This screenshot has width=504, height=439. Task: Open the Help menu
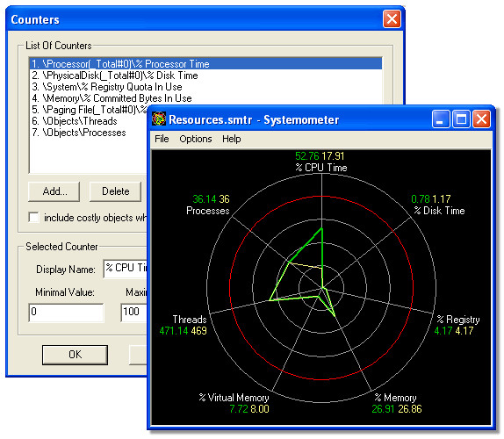(x=232, y=139)
